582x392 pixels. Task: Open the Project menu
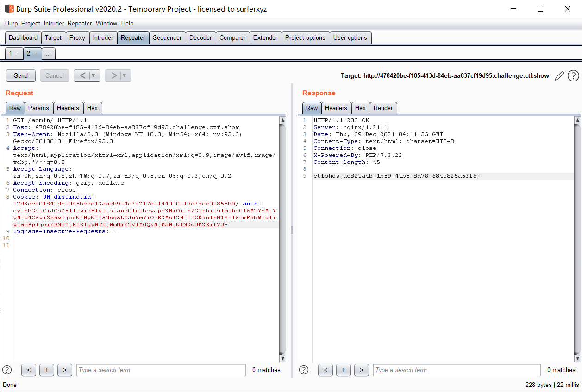(x=31, y=23)
